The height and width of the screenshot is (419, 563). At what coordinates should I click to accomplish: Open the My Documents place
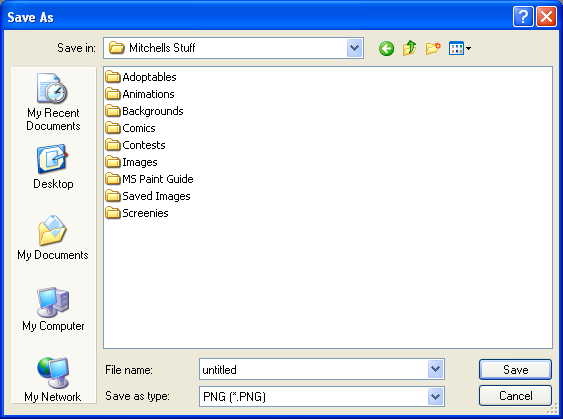click(x=53, y=238)
